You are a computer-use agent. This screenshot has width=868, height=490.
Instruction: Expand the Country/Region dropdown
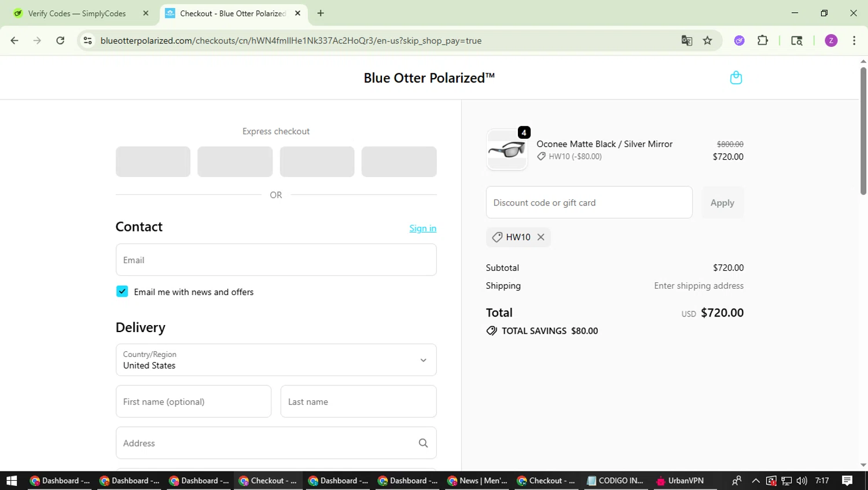tap(276, 360)
